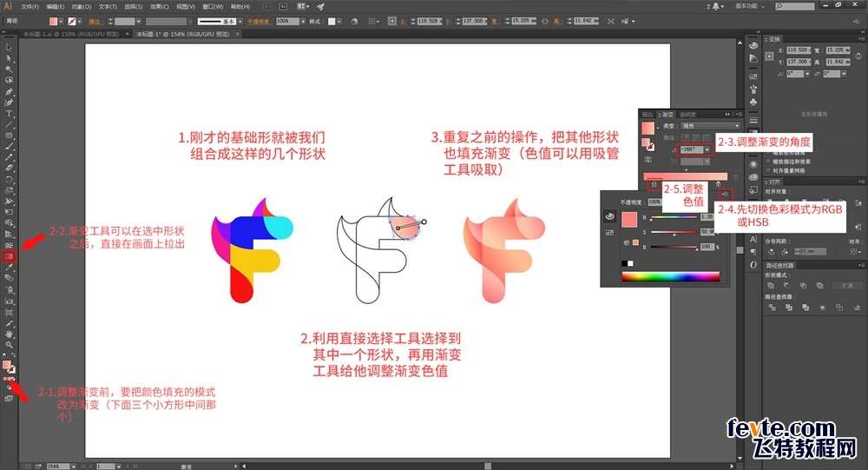The height and width of the screenshot is (470, 868).
Task: Toggle the 对齐像素网格 checkbox
Action: (x=768, y=170)
